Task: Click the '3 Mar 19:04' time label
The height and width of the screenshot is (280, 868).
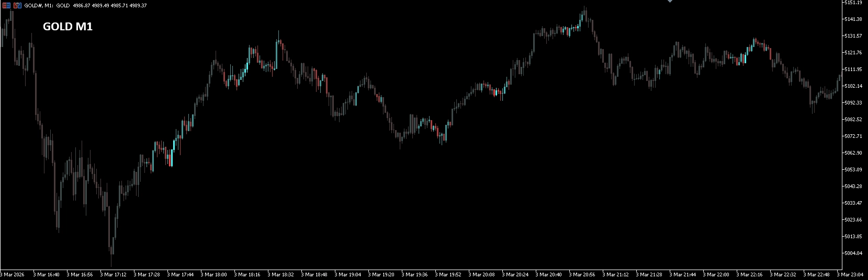Action: (x=348, y=275)
